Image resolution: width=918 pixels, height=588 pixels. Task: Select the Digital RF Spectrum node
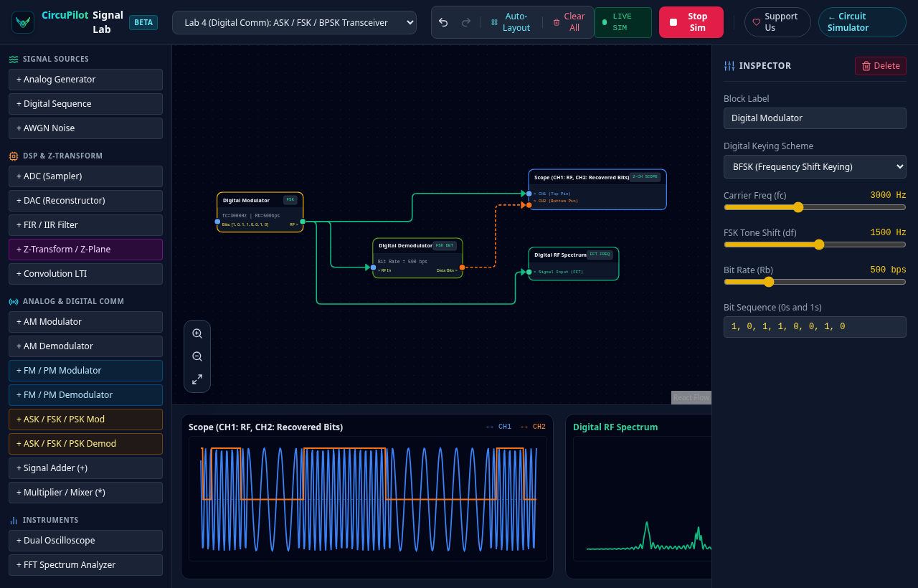(x=574, y=264)
